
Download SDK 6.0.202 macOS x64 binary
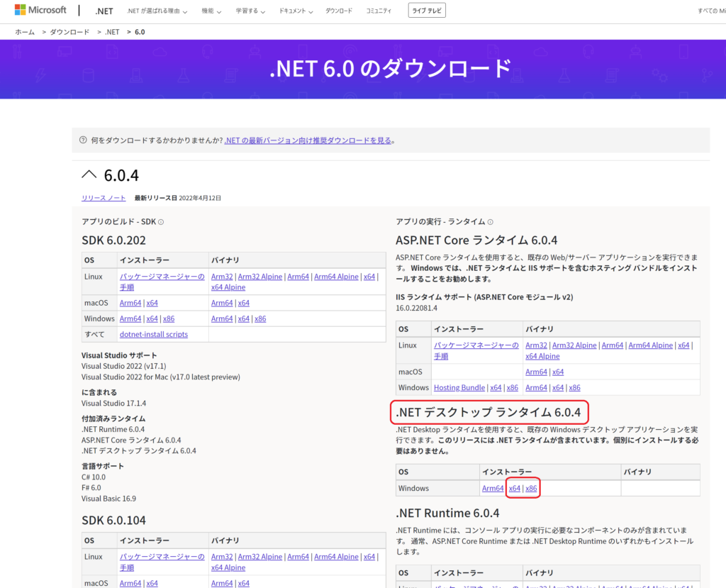click(x=244, y=303)
